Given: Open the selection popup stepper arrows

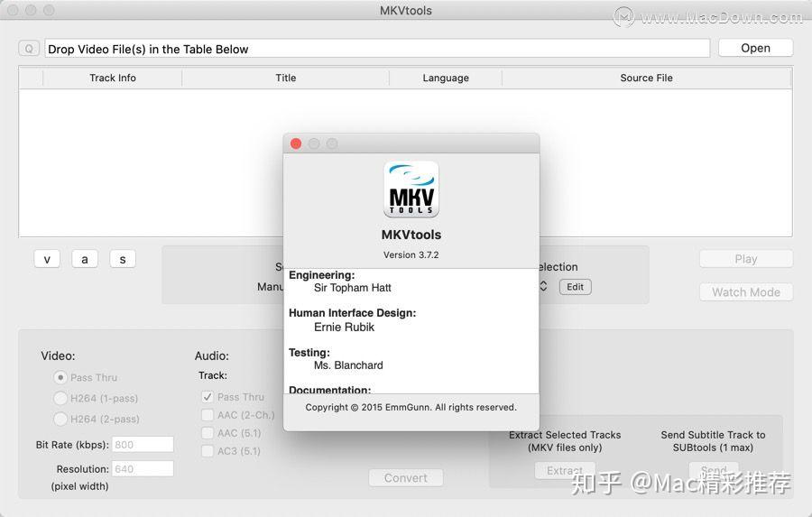Looking at the screenshot, I should 543,286.
